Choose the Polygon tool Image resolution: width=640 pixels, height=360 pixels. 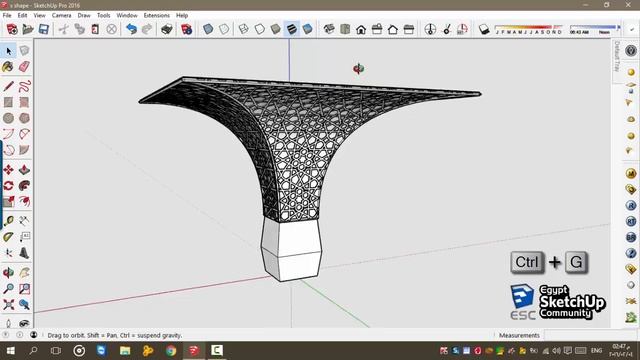click(x=24, y=118)
